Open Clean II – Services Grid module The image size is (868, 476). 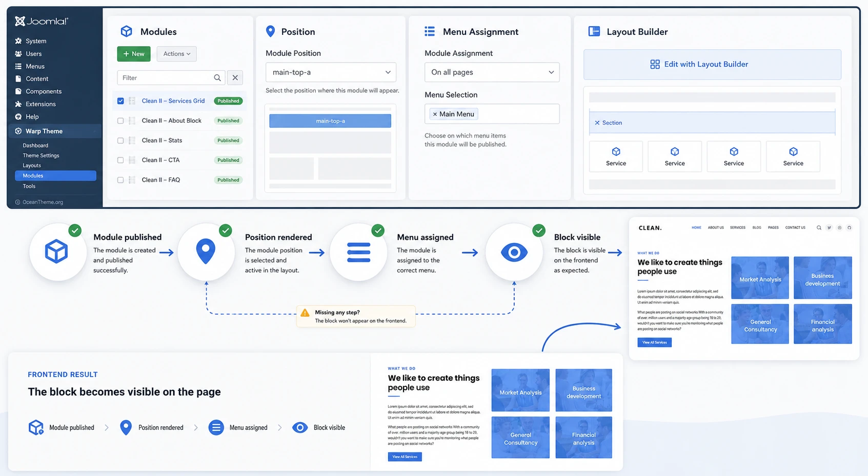pyautogui.click(x=173, y=101)
